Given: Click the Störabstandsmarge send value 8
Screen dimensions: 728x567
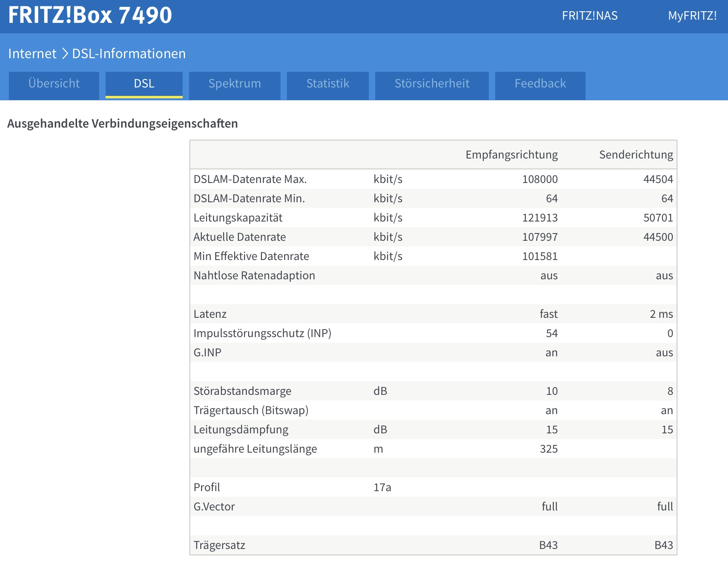Looking at the screenshot, I should coord(670,391).
